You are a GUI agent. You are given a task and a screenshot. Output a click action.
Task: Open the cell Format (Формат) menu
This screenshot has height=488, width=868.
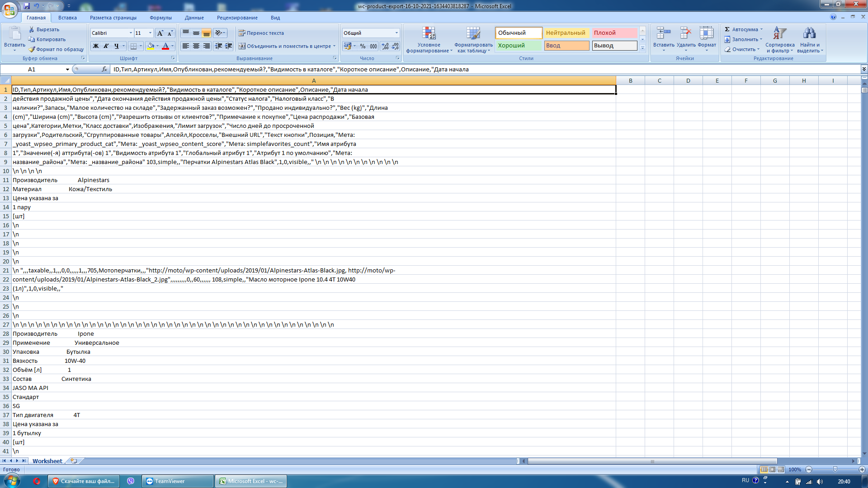tap(707, 39)
